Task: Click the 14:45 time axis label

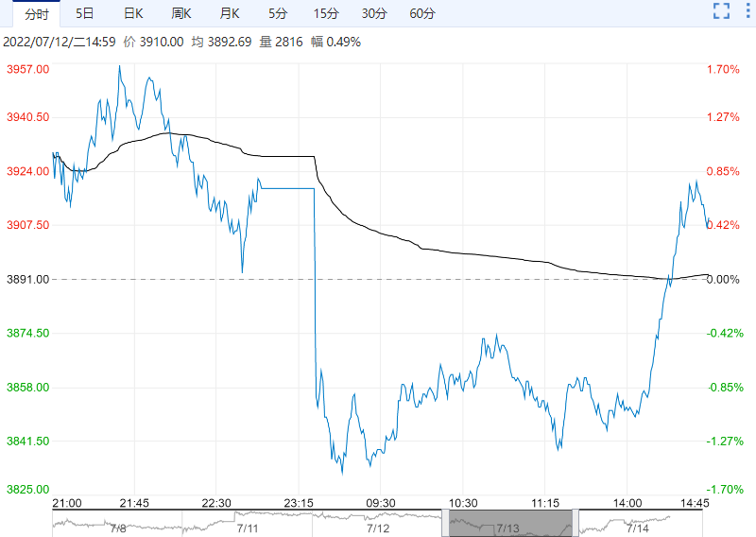Action: 695,503
